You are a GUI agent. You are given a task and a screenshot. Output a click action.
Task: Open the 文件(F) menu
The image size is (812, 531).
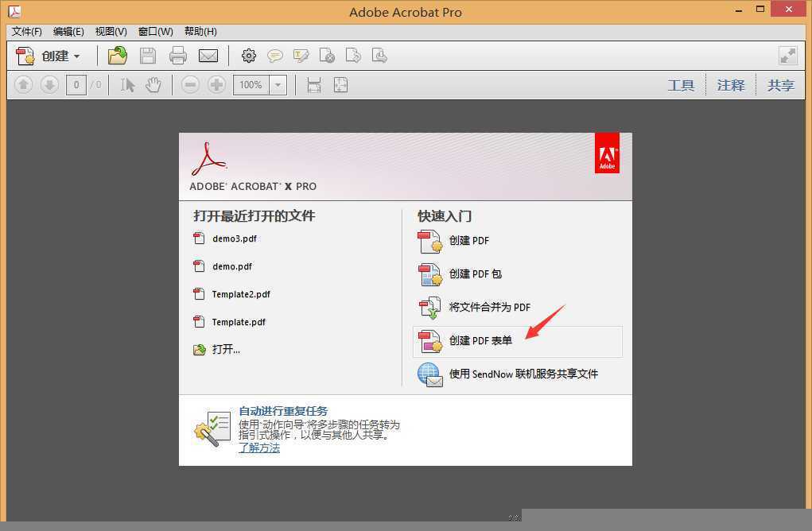pos(26,32)
